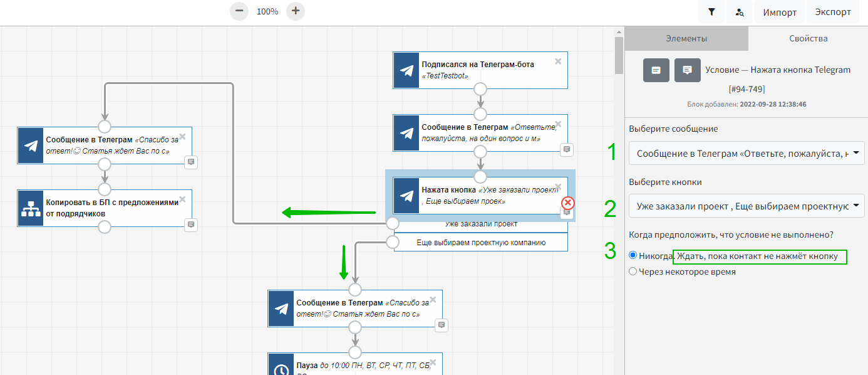Screen dimensions: 868x375
Task: Click the 'Еще выбираем проектную компанию' output connector
Action: [393, 242]
